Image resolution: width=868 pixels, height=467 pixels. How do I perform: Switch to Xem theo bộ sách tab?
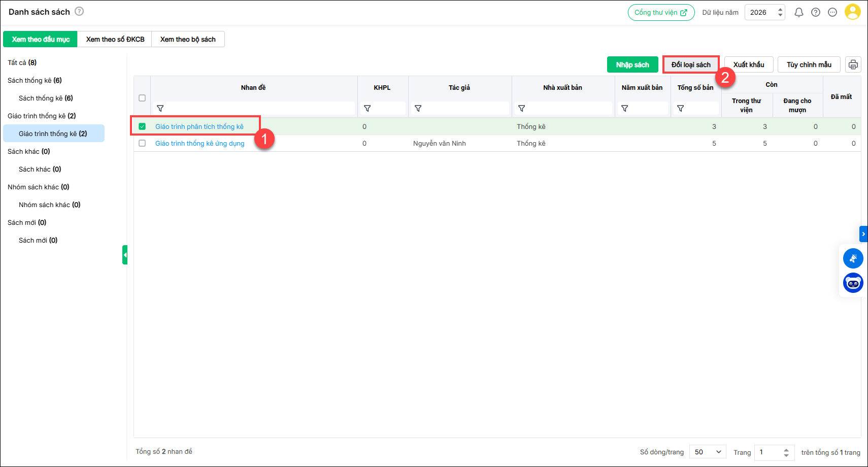(x=188, y=39)
